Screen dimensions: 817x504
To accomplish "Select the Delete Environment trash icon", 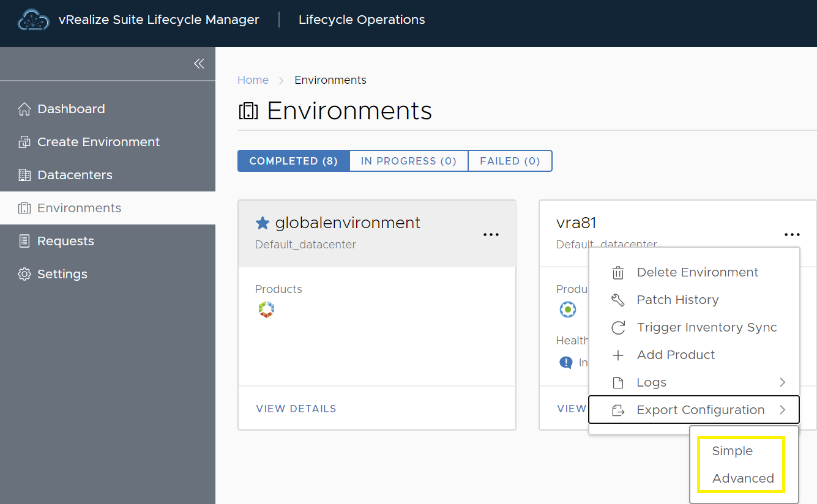I will click(617, 272).
